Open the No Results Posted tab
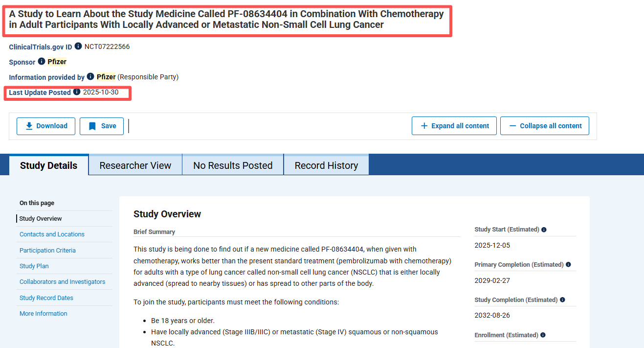Viewport: 644px width, 348px height. (x=233, y=165)
